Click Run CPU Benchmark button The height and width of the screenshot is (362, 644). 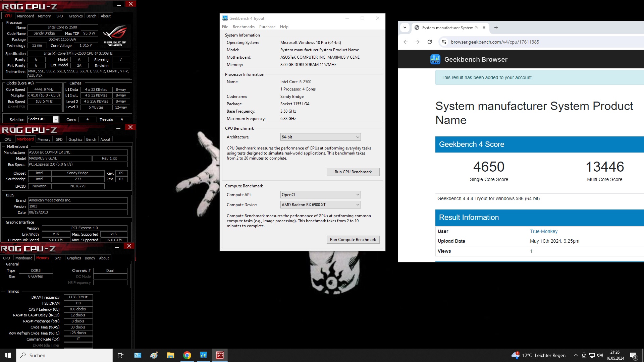[x=353, y=172]
